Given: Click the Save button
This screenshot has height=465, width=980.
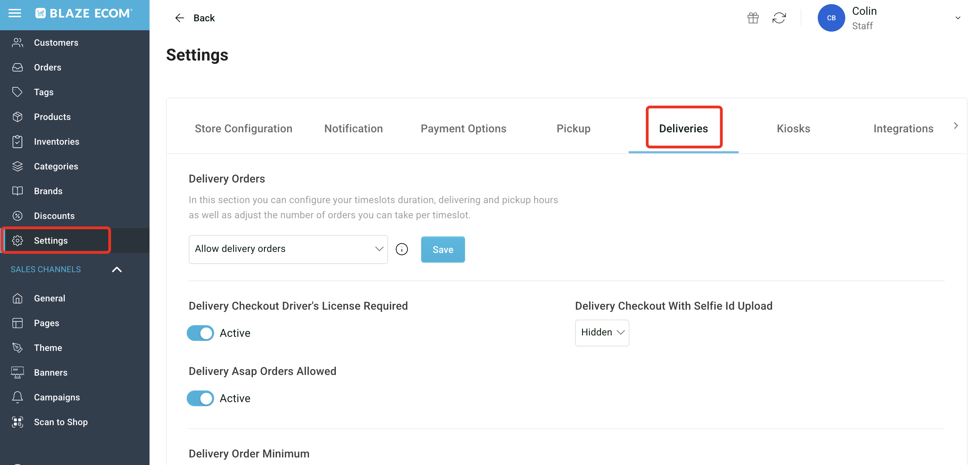Looking at the screenshot, I should tap(443, 250).
